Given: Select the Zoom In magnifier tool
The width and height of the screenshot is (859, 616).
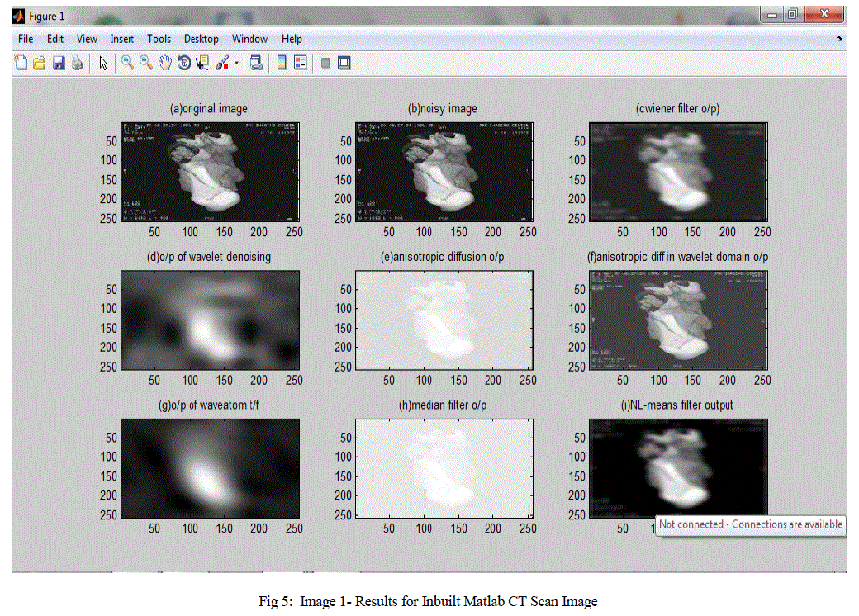Looking at the screenshot, I should tap(127, 63).
